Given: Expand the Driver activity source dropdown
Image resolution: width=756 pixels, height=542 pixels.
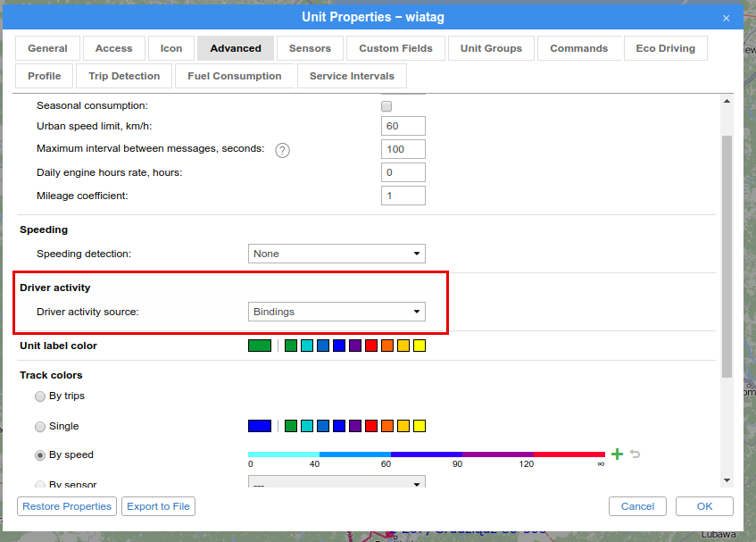Looking at the screenshot, I should click(336, 312).
